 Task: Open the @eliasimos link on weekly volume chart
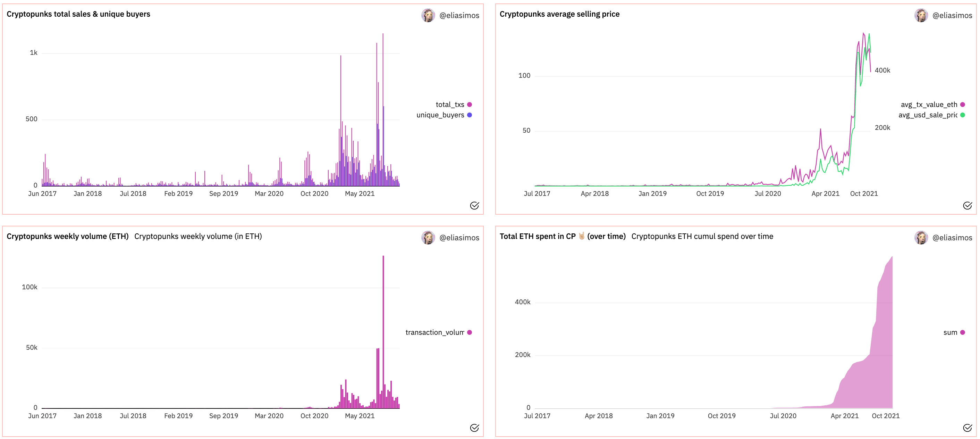459,238
